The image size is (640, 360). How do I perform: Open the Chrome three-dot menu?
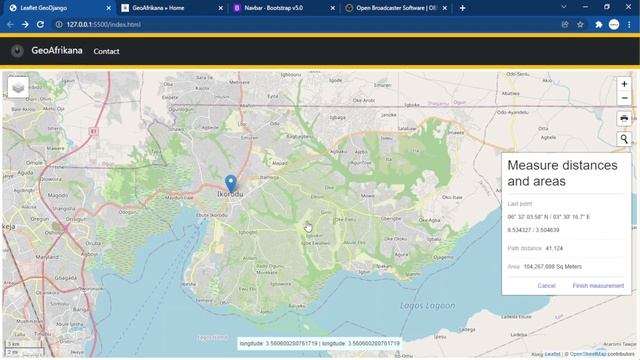[x=629, y=24]
